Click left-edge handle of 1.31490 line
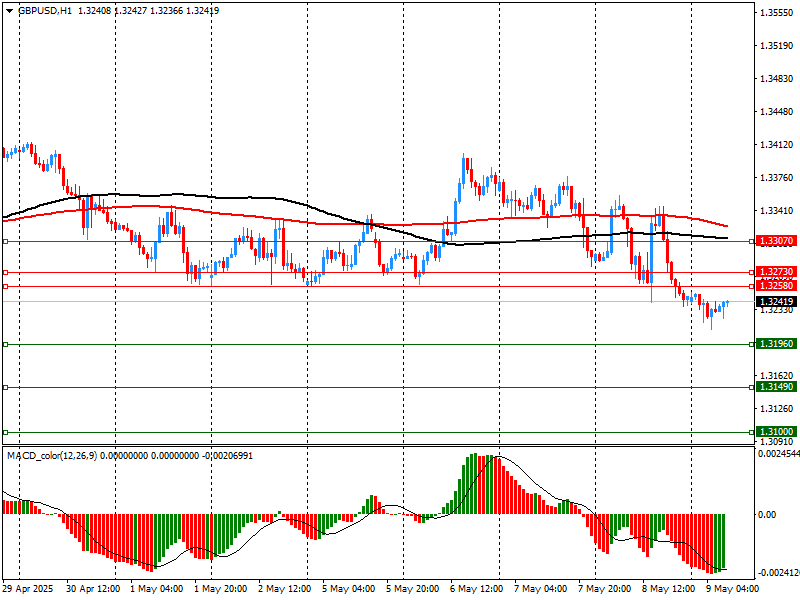Image resolution: width=800 pixels, height=600 pixels. point(6,387)
